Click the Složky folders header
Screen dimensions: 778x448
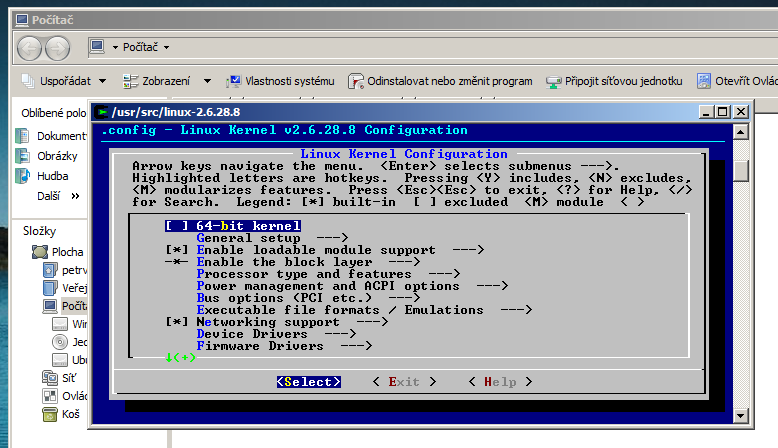coord(40,231)
